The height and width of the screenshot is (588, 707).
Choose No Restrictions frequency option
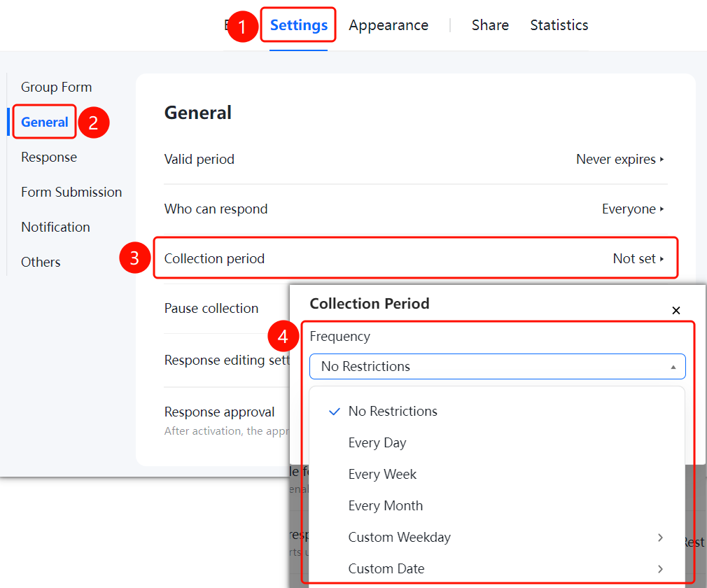pyautogui.click(x=393, y=411)
